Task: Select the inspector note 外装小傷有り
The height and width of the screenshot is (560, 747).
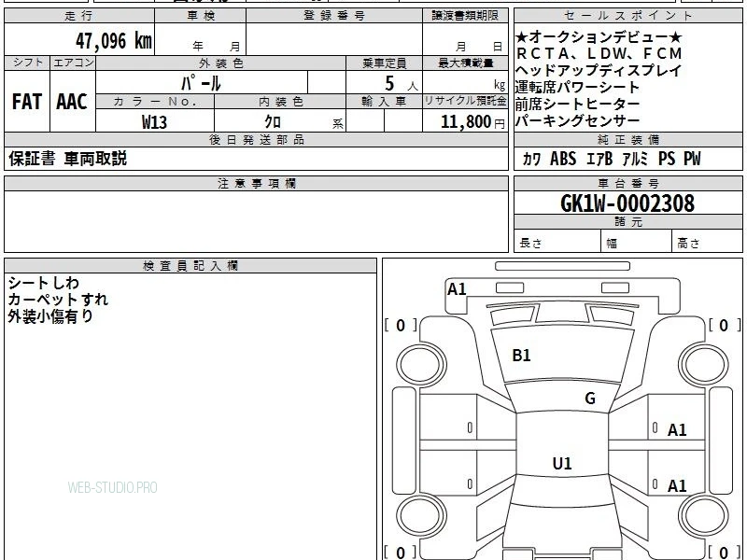Action: tap(50, 316)
